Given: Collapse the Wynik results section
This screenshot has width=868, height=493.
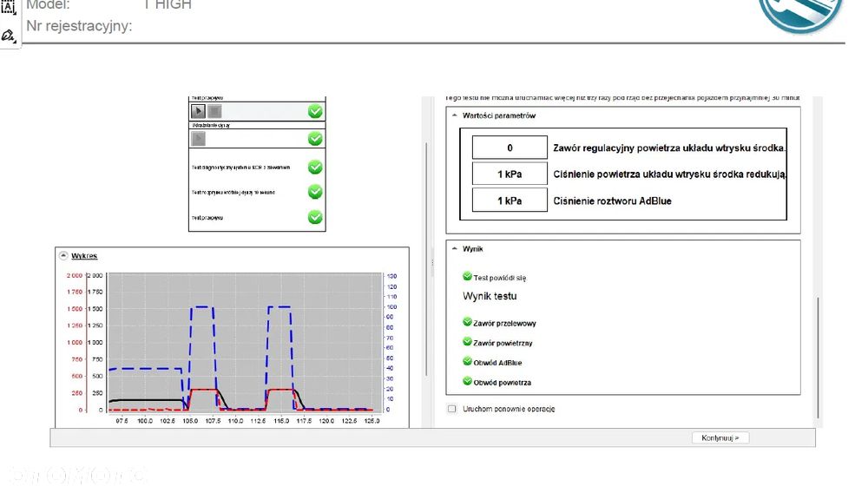Looking at the screenshot, I should click(x=455, y=249).
